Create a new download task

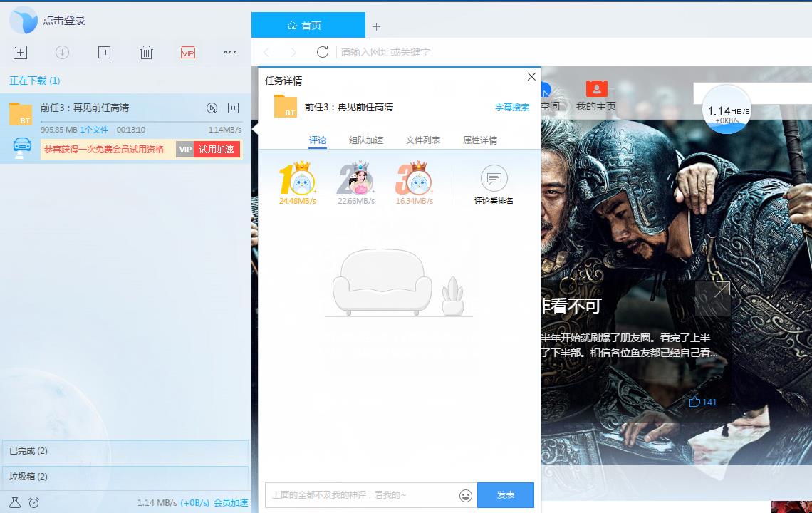pyautogui.click(x=20, y=51)
